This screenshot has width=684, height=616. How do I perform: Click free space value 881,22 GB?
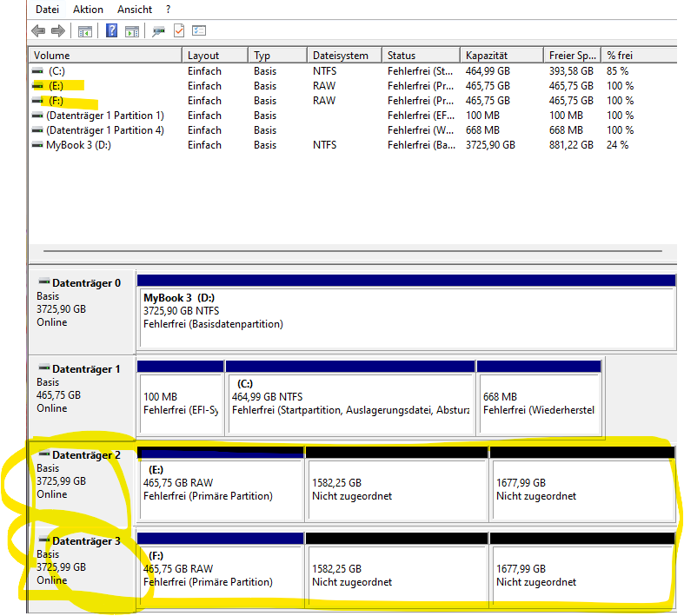point(571,145)
